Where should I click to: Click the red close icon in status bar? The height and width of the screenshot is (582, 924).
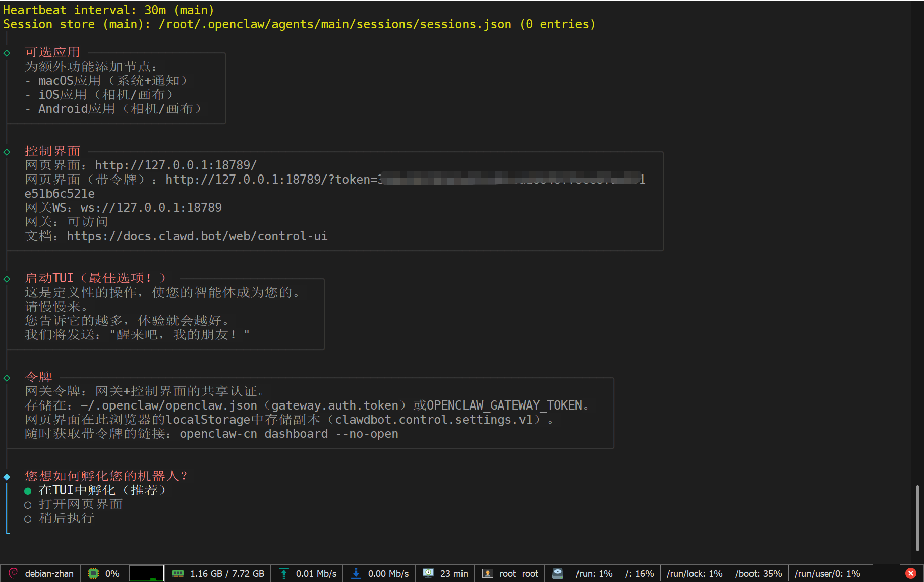(x=911, y=573)
